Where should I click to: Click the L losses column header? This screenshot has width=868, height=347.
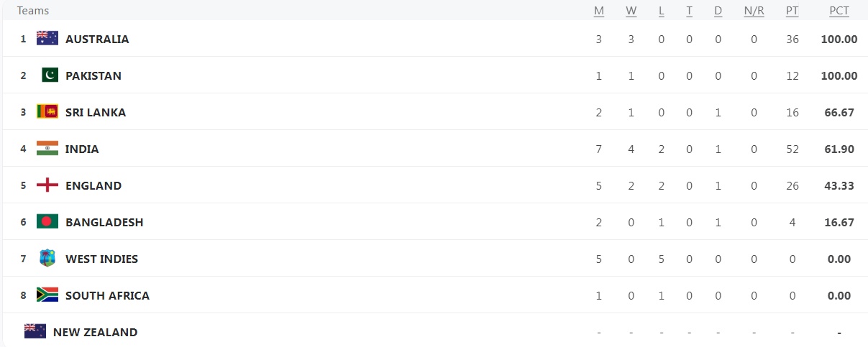pos(662,11)
